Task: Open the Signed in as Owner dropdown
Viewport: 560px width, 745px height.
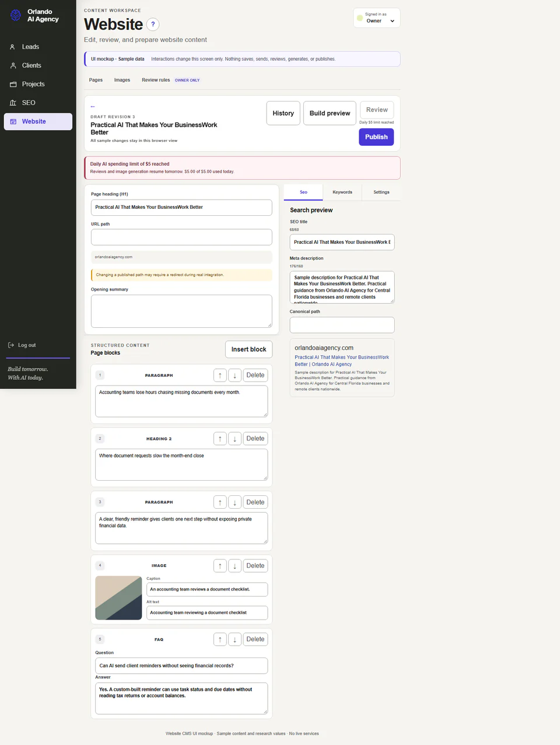Action: click(x=377, y=18)
